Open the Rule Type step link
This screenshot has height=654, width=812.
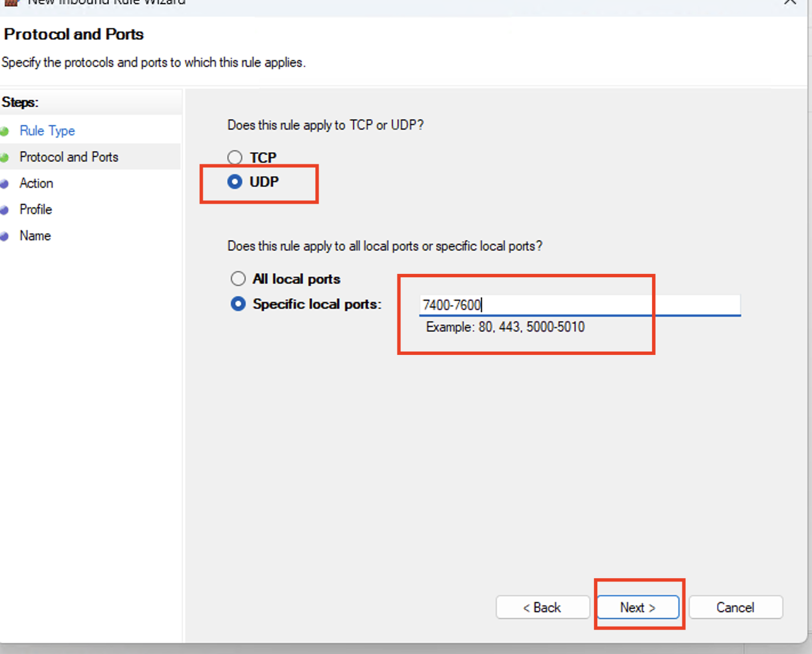click(x=47, y=131)
